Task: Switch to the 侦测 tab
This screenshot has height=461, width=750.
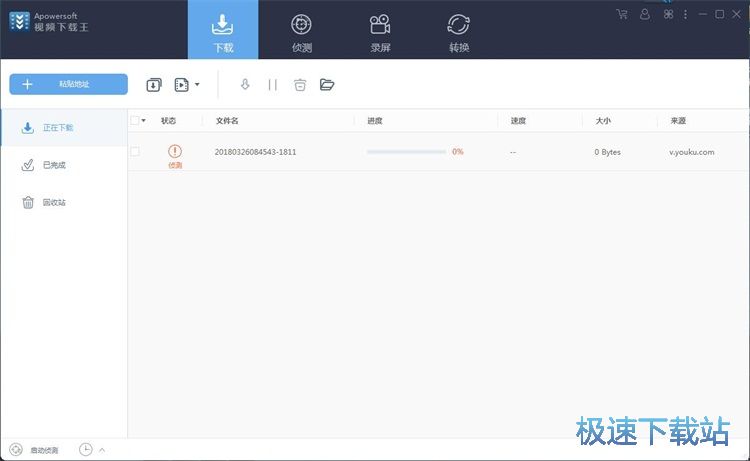Action: [x=301, y=31]
